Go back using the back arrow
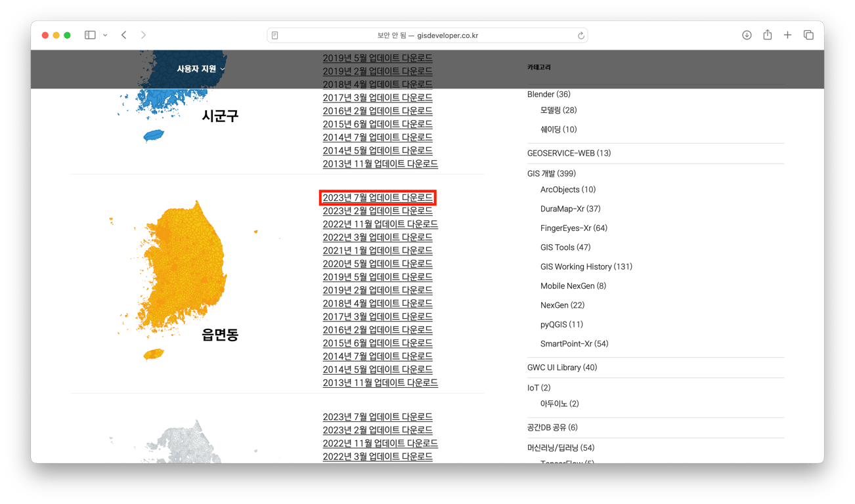The width and height of the screenshot is (855, 504). click(123, 35)
